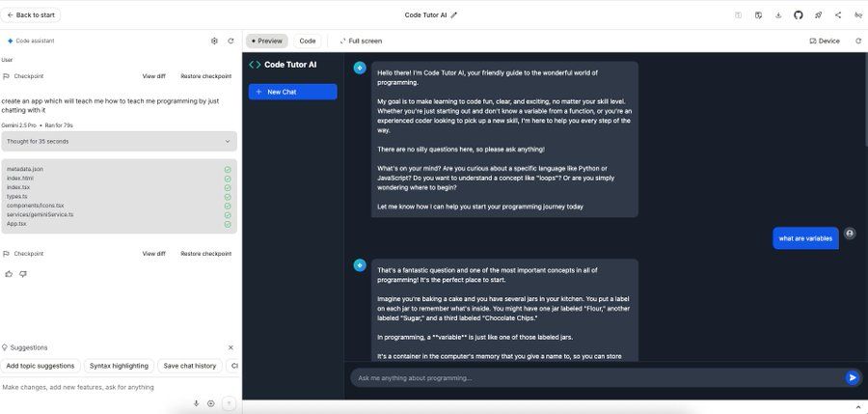The image size is (868, 414).
Task: Expand the 'Thought for 35 seconds' section
Action: (x=229, y=141)
